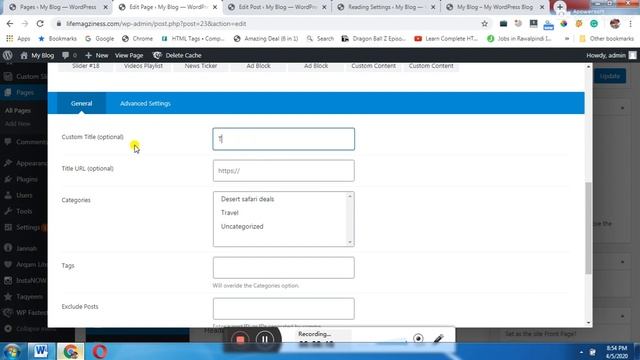Screen dimensions: 640x360
Task: Open Chrome from the taskbar
Action: [70, 351]
